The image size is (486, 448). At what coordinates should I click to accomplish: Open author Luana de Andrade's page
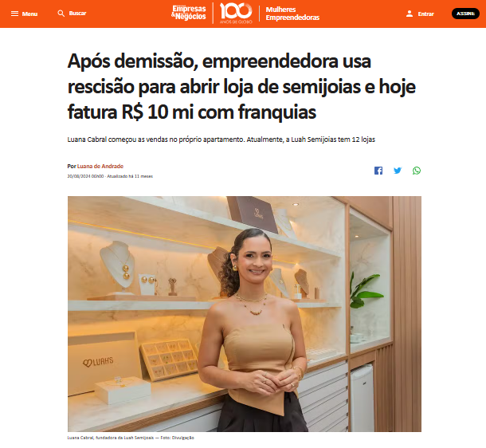coord(100,166)
